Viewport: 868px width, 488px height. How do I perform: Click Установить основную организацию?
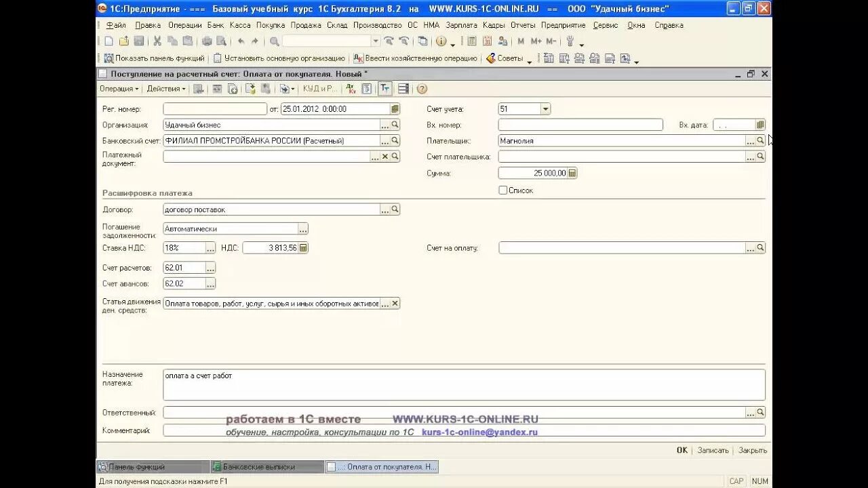279,58
